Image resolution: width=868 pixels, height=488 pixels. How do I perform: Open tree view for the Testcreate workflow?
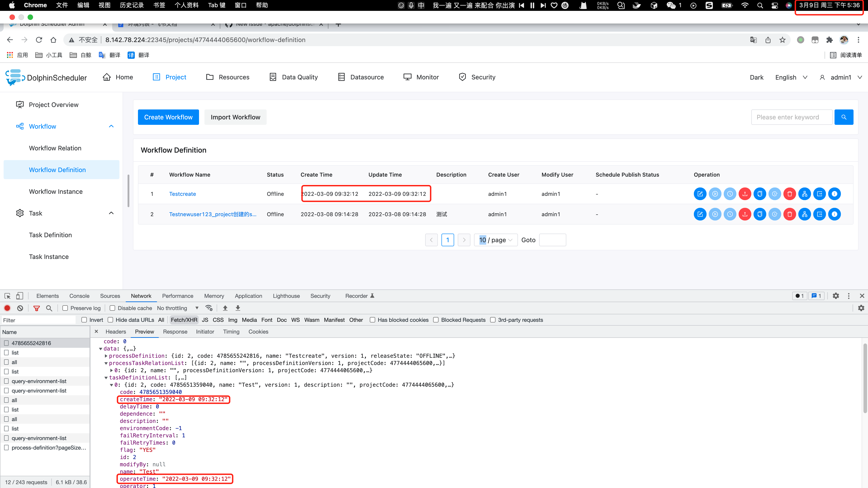(805, 194)
